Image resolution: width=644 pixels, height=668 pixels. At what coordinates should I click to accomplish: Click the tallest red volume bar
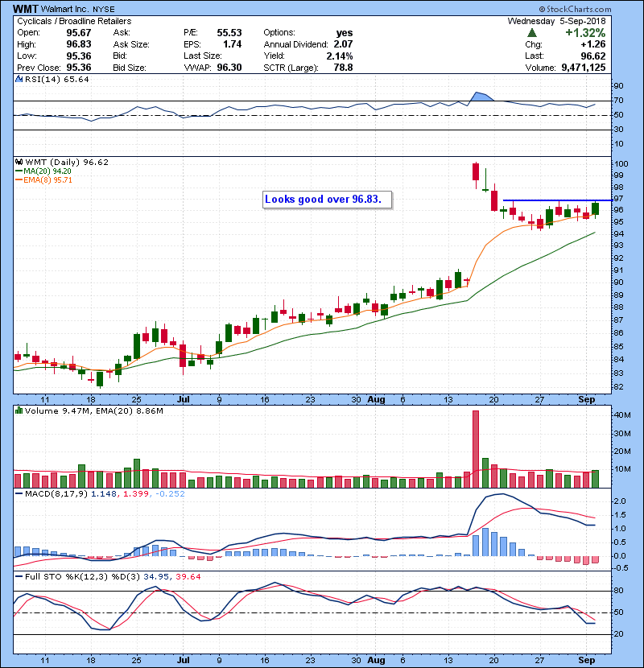(476, 449)
